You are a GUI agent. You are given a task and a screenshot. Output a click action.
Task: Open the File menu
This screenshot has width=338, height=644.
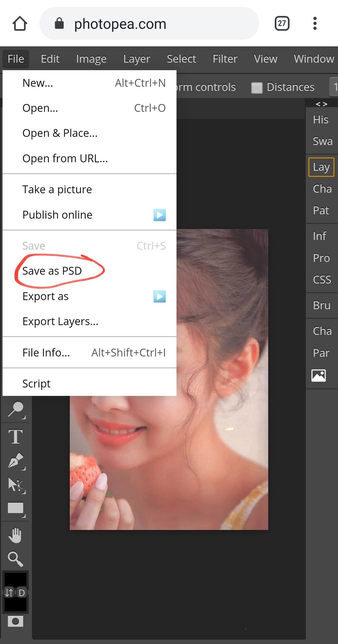tap(16, 59)
